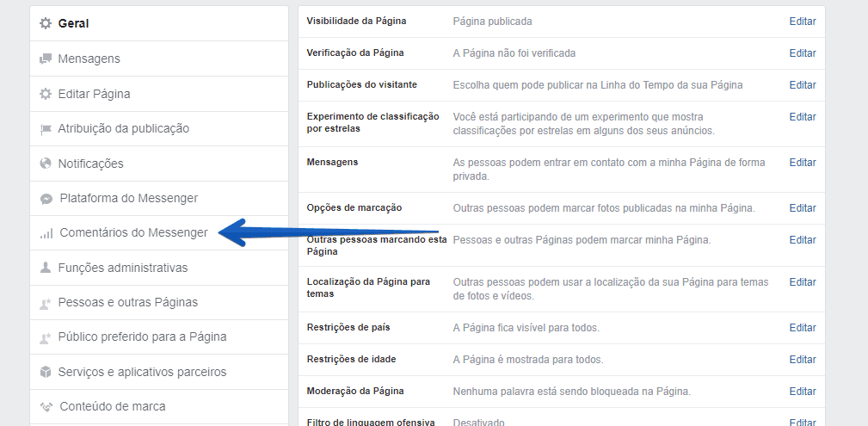Click the gear icon beside Geral
868x426 pixels.
(x=46, y=23)
